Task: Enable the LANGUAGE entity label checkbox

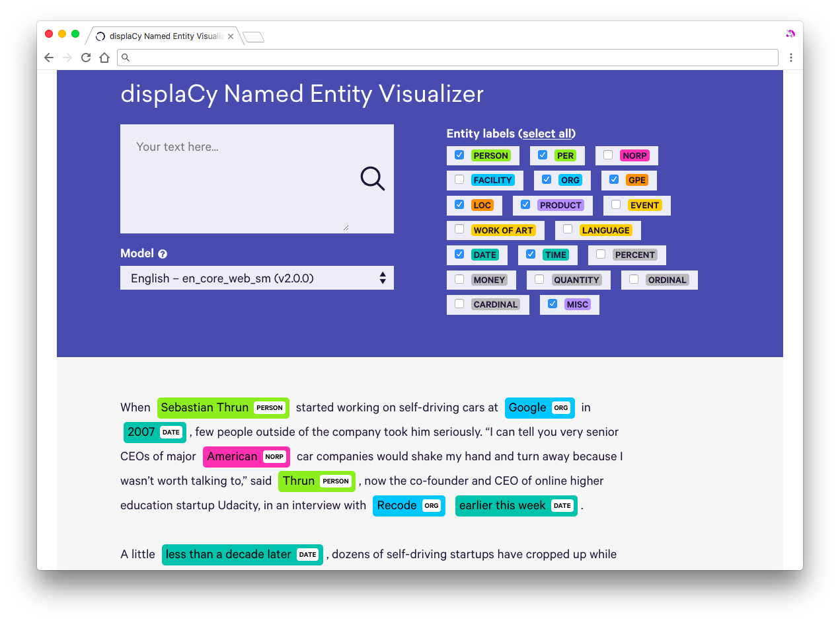Action: 568,229
